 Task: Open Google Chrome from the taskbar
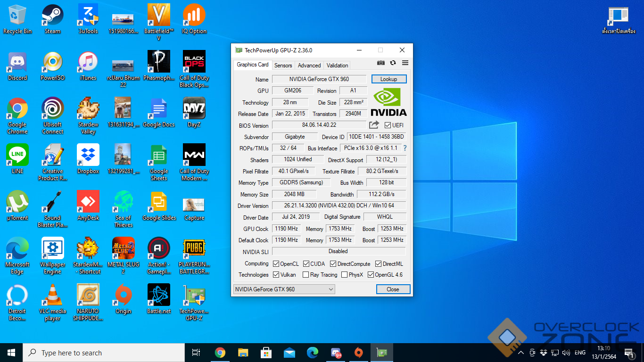pyautogui.click(x=220, y=353)
